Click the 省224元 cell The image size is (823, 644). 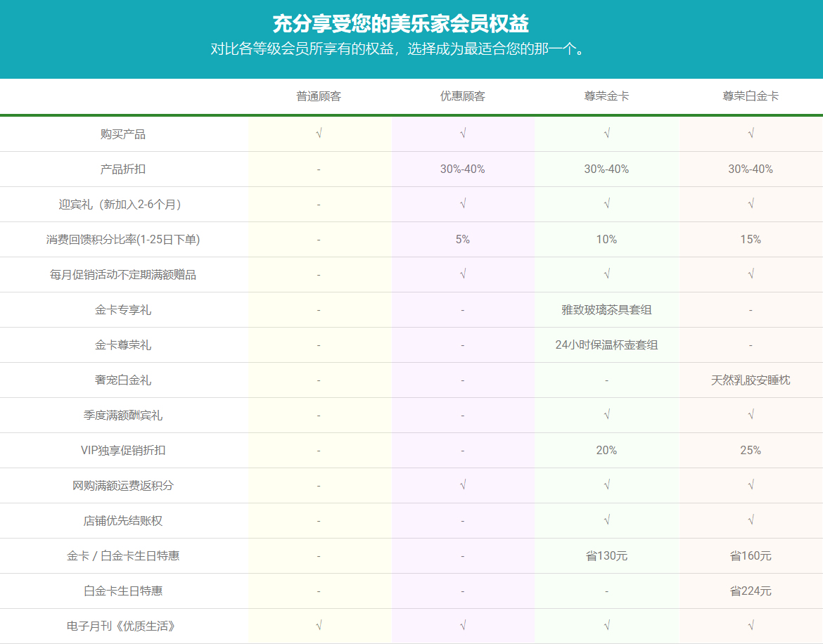tap(751, 591)
